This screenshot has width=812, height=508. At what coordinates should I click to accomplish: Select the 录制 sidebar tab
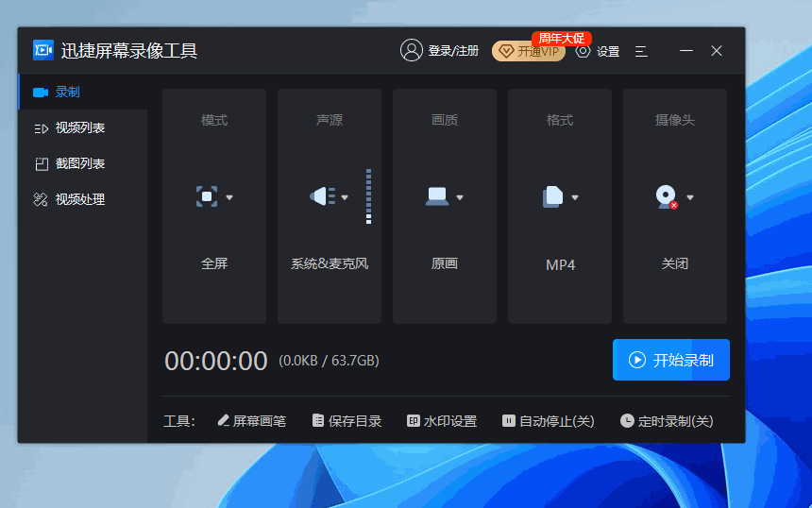[83, 92]
